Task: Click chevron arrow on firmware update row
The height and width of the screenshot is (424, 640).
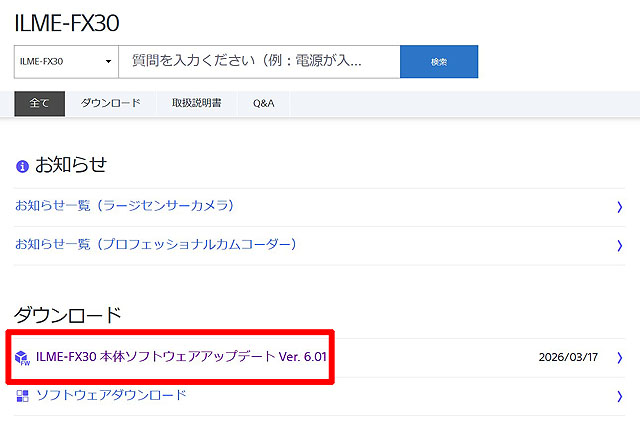Action: point(619,358)
